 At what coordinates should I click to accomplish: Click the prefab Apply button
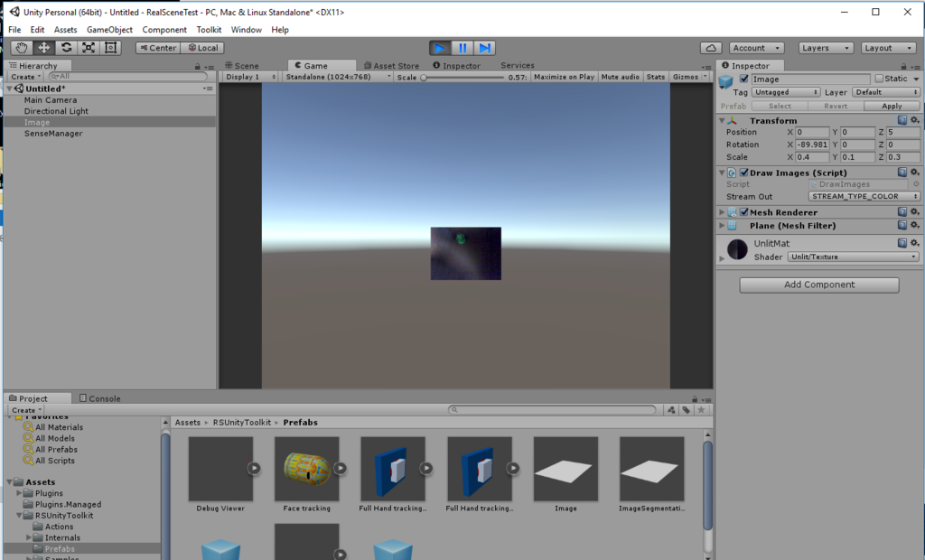[x=892, y=106]
